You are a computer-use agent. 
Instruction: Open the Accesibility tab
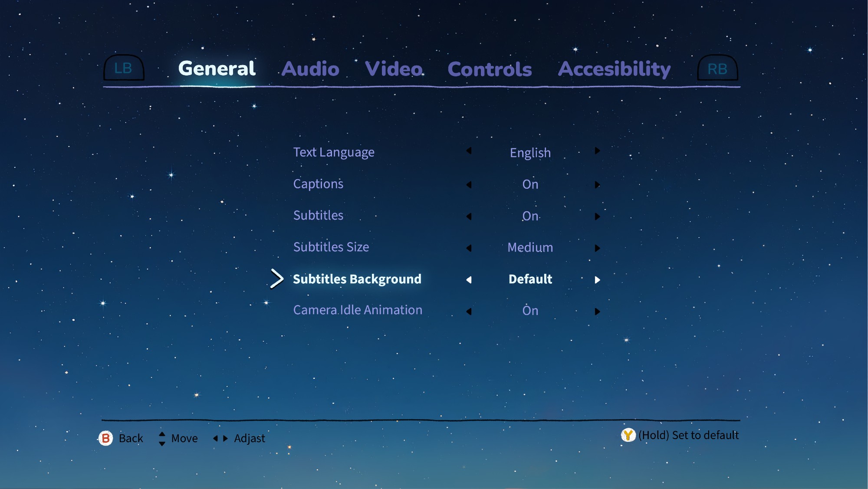point(614,69)
